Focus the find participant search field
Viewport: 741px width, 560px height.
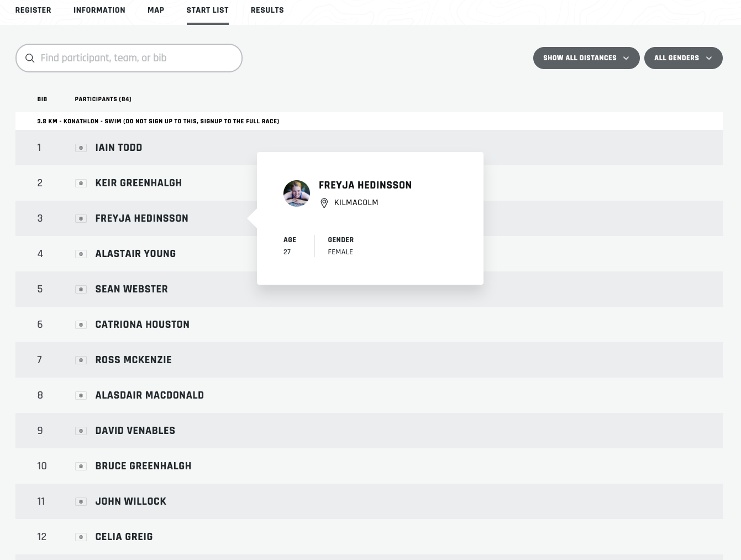point(129,58)
